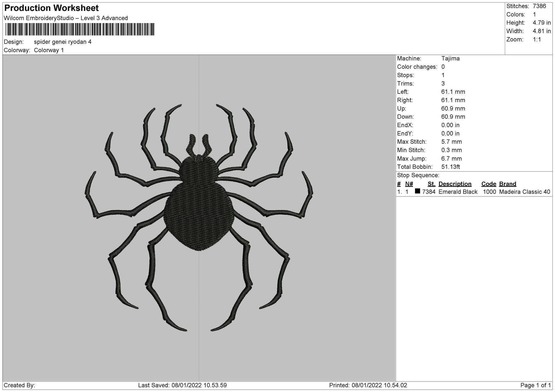
Task: Click the Emerald Black thread color swatch
Action: coord(417,192)
